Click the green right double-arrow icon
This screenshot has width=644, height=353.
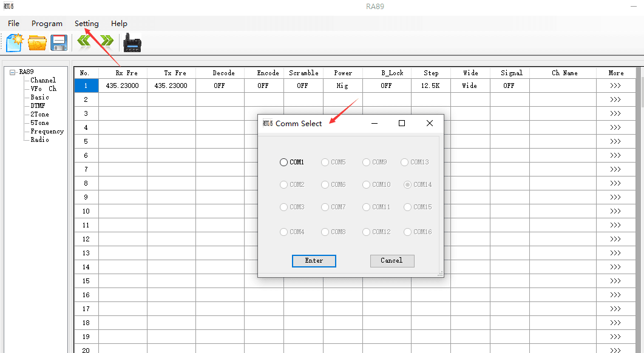tap(106, 41)
